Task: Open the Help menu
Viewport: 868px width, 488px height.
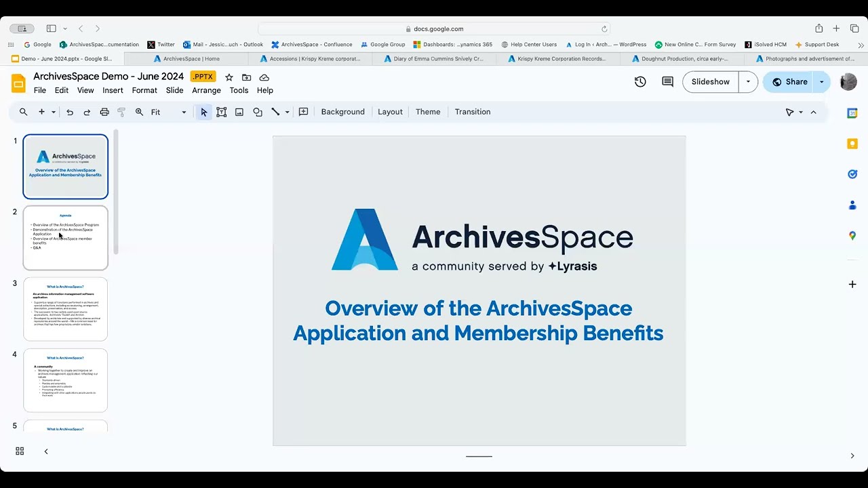Action: pyautogui.click(x=265, y=90)
